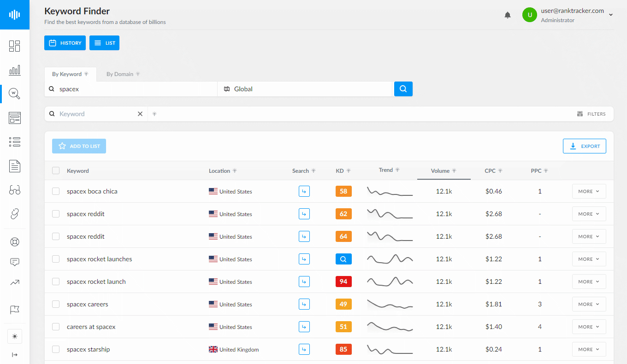Click the trending arrow growth icon in sidebar
The width and height of the screenshot is (627, 364).
point(15,282)
